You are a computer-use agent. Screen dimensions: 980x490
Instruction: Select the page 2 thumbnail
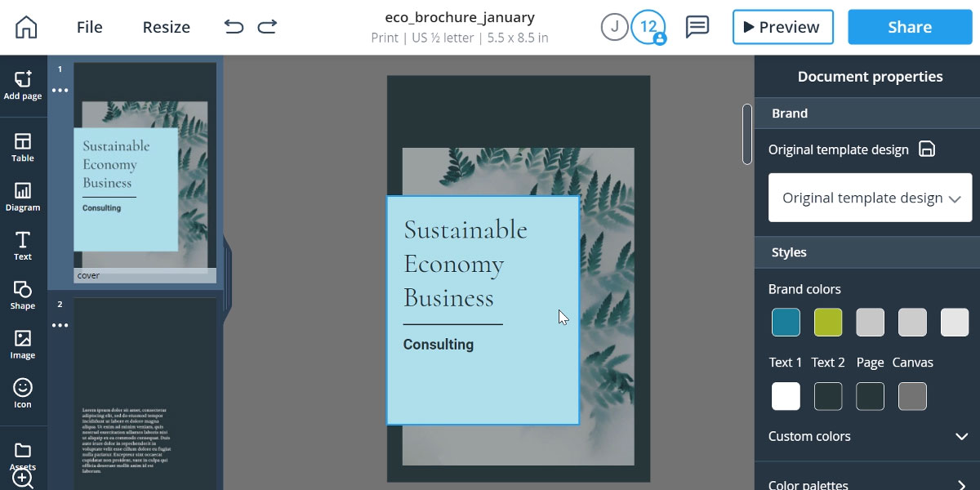click(x=145, y=392)
